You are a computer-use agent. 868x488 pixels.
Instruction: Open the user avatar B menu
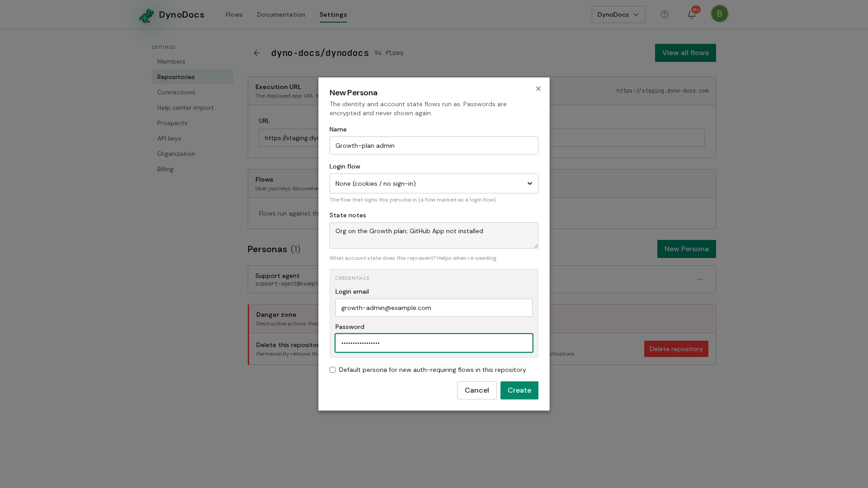click(x=719, y=14)
